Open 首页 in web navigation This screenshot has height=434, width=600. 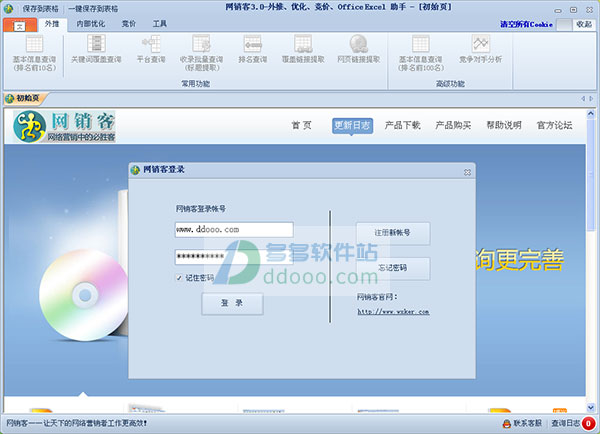pyautogui.click(x=302, y=125)
